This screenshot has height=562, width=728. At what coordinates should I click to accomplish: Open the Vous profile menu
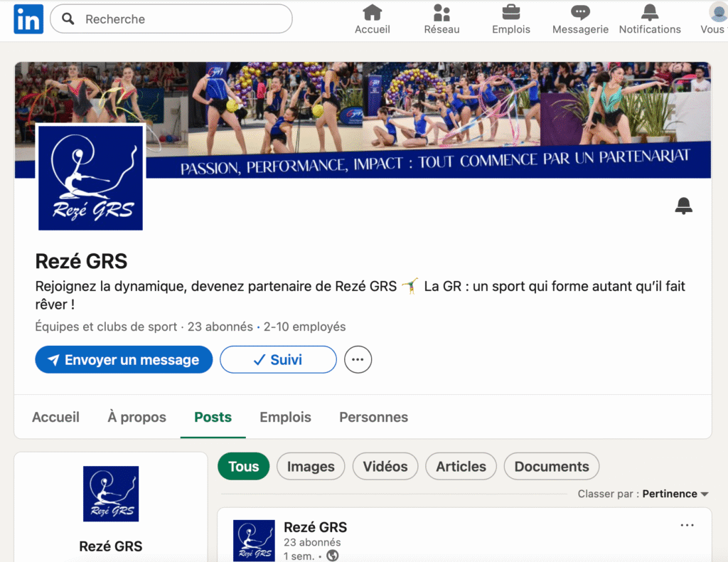click(714, 19)
